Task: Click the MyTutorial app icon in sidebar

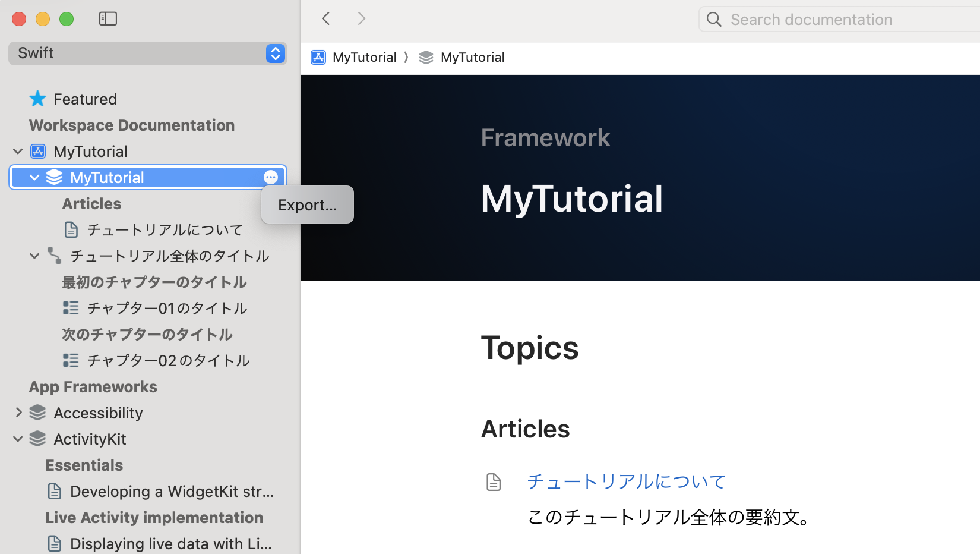Action: coord(37,151)
